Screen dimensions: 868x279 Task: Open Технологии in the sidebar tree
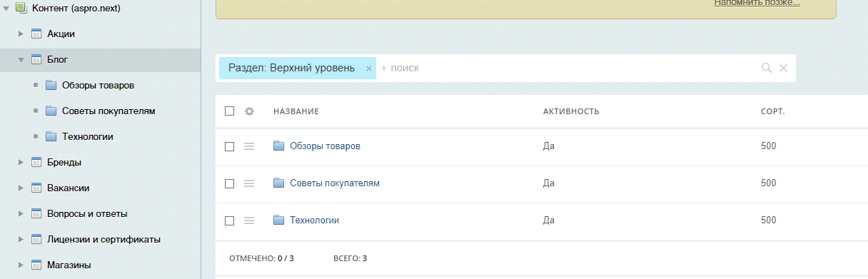(87, 136)
